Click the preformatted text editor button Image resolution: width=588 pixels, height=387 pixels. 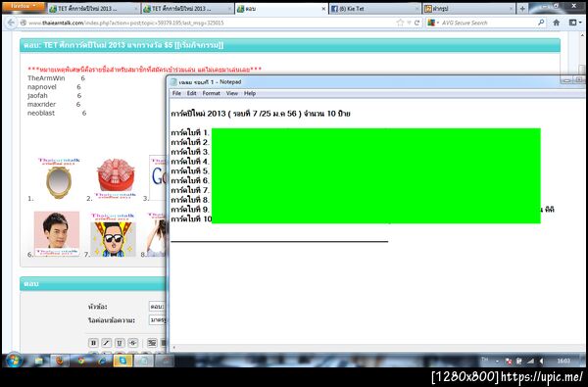coord(152,342)
